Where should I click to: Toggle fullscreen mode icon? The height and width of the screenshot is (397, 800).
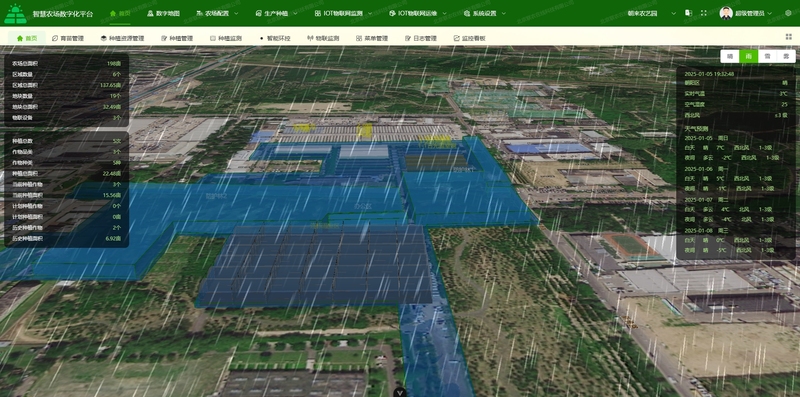coord(704,13)
